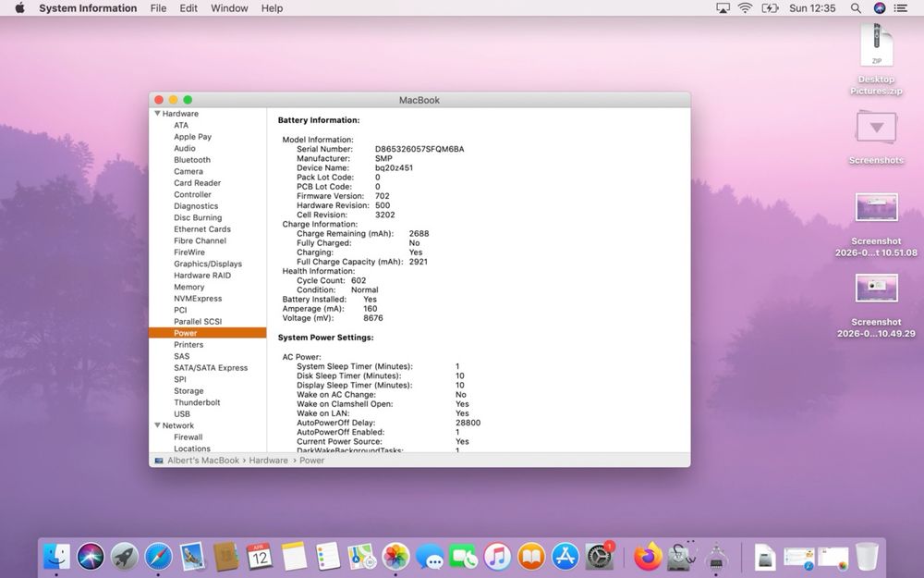Screen dimensions: 924x578
Task: Open Reminders app in the Dock
Action: (x=328, y=556)
